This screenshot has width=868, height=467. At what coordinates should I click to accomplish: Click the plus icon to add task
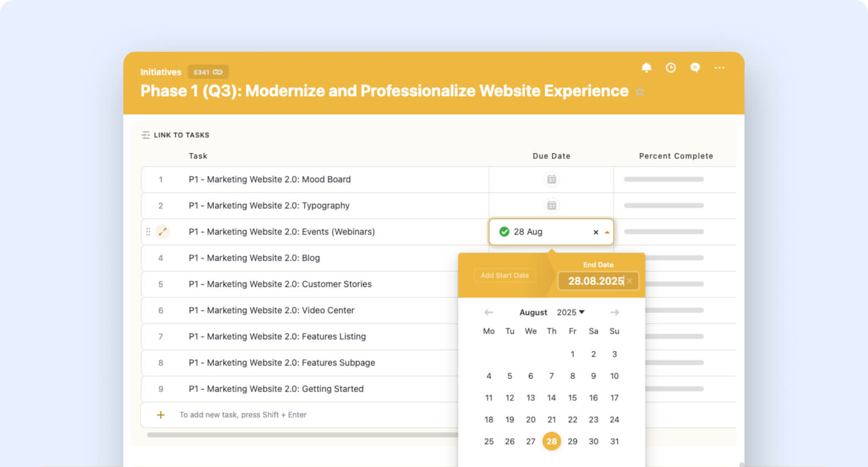pos(161,415)
